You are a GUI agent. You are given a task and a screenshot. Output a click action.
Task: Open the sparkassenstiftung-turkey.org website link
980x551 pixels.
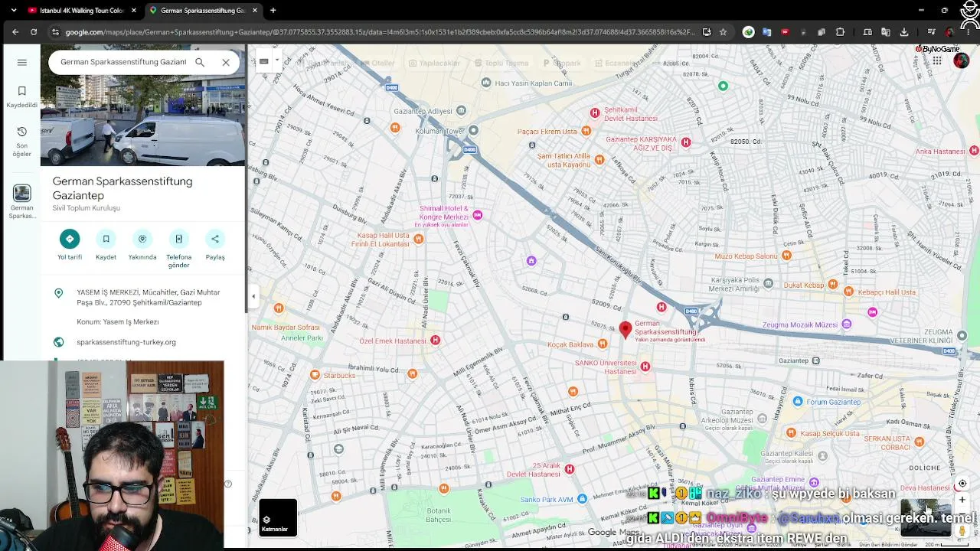126,342
